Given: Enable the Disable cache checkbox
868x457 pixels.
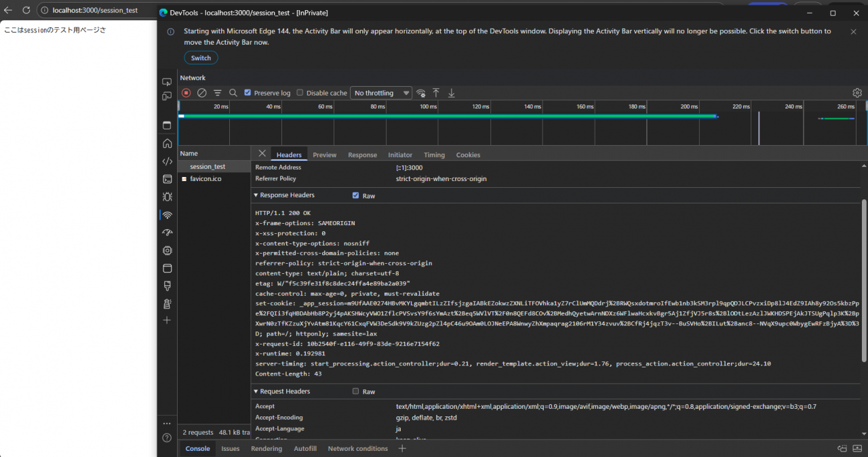Looking at the screenshot, I should click(300, 93).
